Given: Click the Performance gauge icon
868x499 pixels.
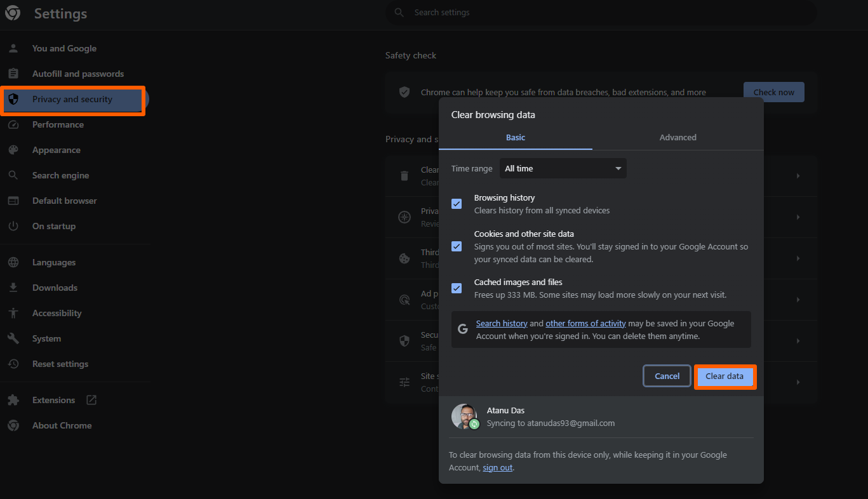Looking at the screenshot, I should pyautogui.click(x=13, y=124).
